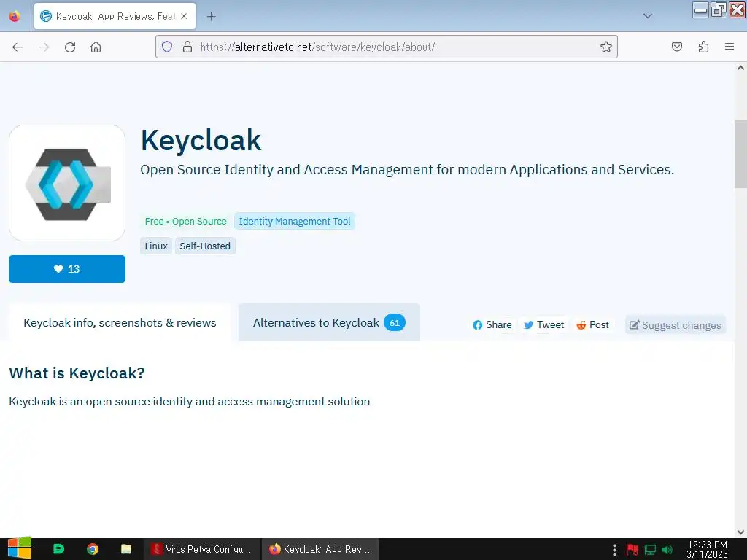Select the Linux platform tag

(x=156, y=246)
